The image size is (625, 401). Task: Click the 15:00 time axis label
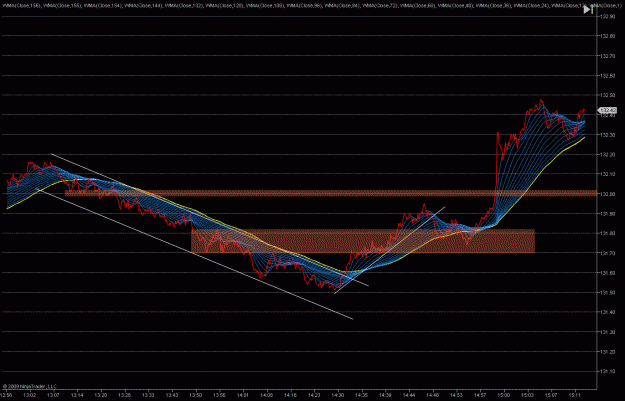point(504,395)
